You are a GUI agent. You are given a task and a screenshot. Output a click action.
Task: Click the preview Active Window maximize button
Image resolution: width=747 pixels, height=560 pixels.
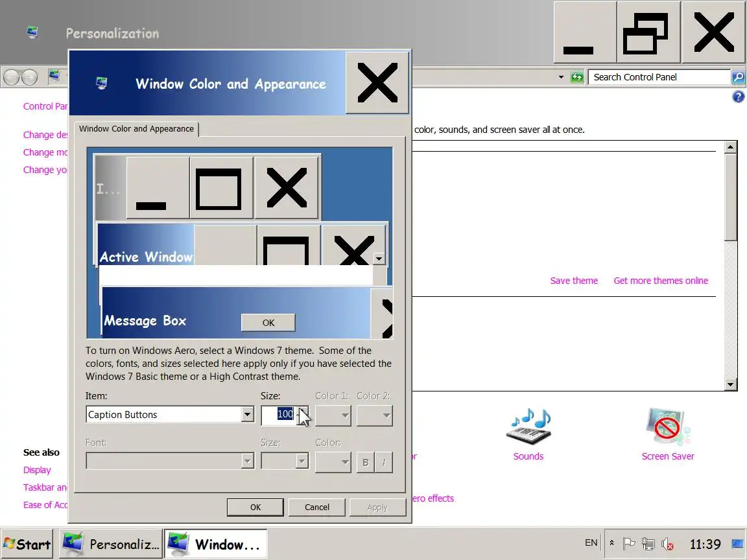click(289, 245)
